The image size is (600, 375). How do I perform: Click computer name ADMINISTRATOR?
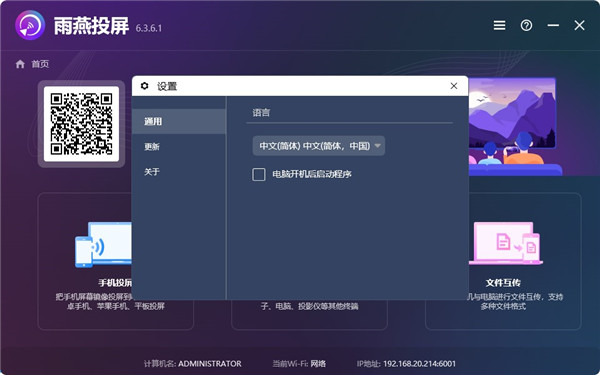pyautogui.click(x=210, y=364)
